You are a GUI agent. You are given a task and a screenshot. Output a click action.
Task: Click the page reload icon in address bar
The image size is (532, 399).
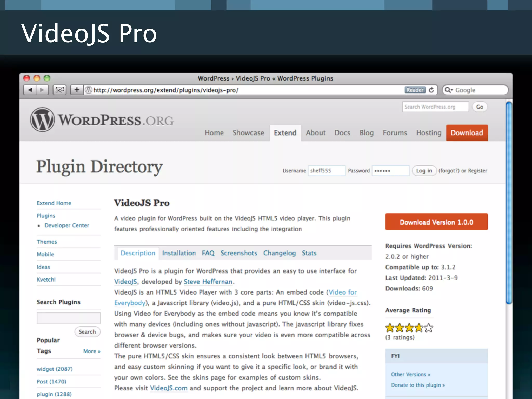point(431,90)
